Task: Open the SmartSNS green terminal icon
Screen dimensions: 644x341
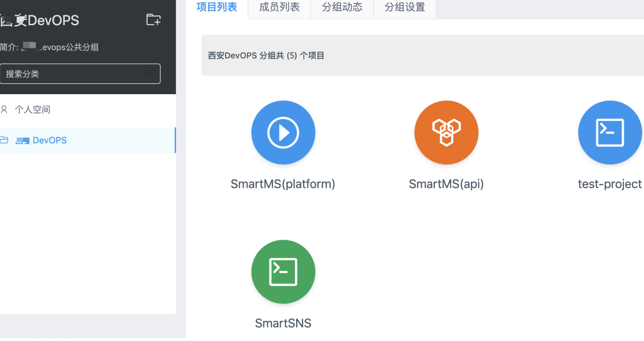Action: (283, 272)
